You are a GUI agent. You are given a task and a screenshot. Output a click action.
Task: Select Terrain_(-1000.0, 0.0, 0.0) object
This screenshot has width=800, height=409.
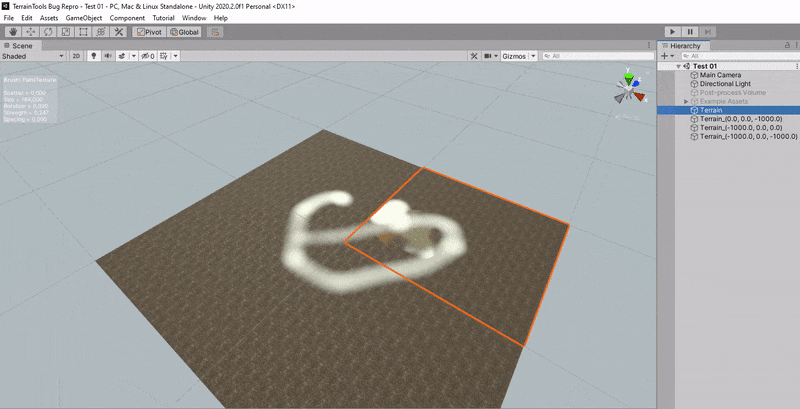tap(741, 127)
